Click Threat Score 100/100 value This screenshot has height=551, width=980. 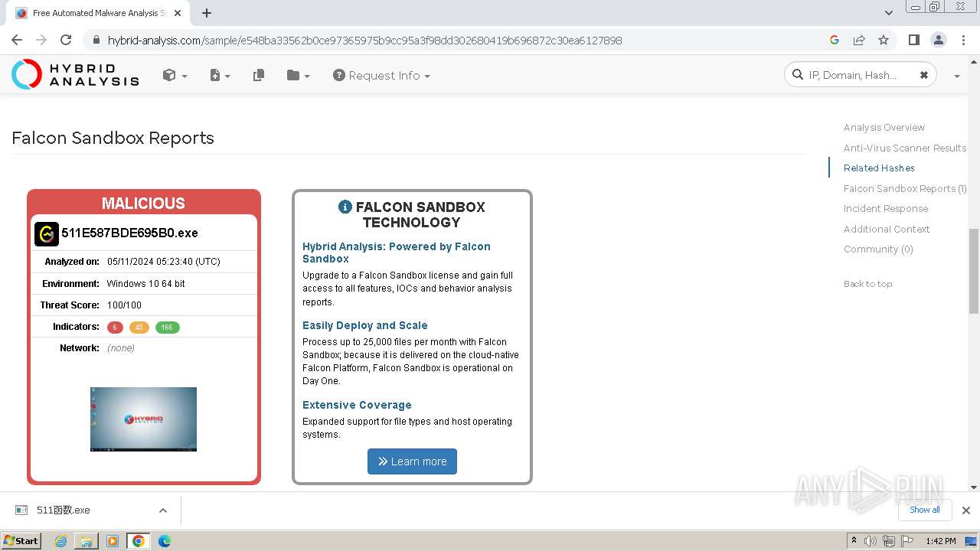(x=124, y=305)
